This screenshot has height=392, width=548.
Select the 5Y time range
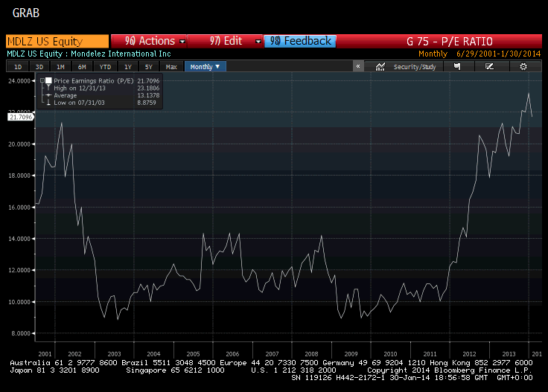(x=150, y=67)
